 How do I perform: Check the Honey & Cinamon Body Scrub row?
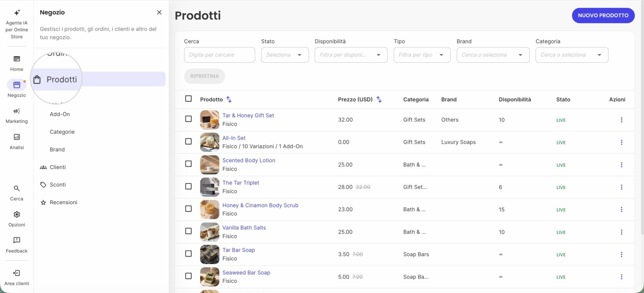pyautogui.click(x=189, y=209)
